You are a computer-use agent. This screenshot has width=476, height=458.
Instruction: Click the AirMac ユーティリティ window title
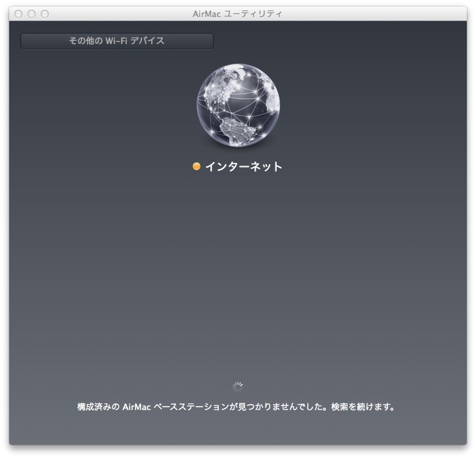pyautogui.click(x=237, y=14)
